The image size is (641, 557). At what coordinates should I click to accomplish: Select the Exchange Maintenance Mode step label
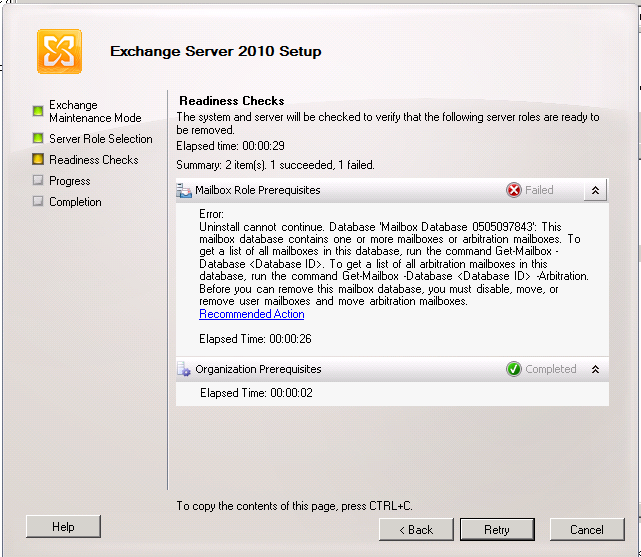[95, 111]
